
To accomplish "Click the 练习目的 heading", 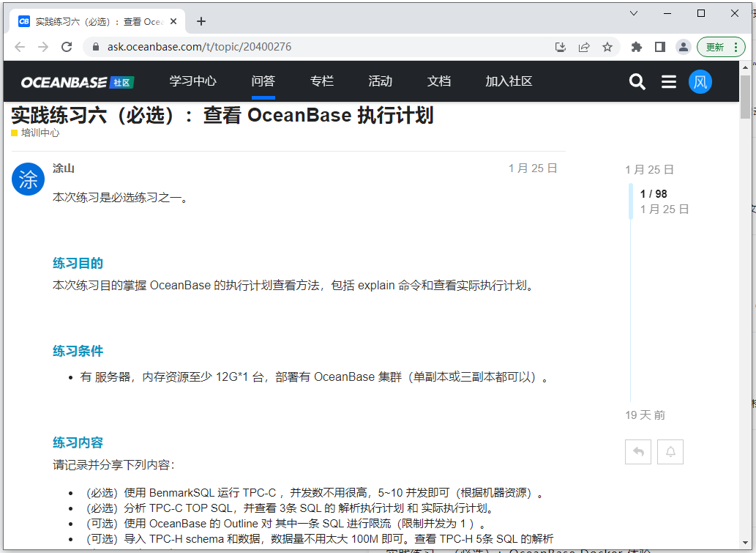I will pyautogui.click(x=78, y=264).
